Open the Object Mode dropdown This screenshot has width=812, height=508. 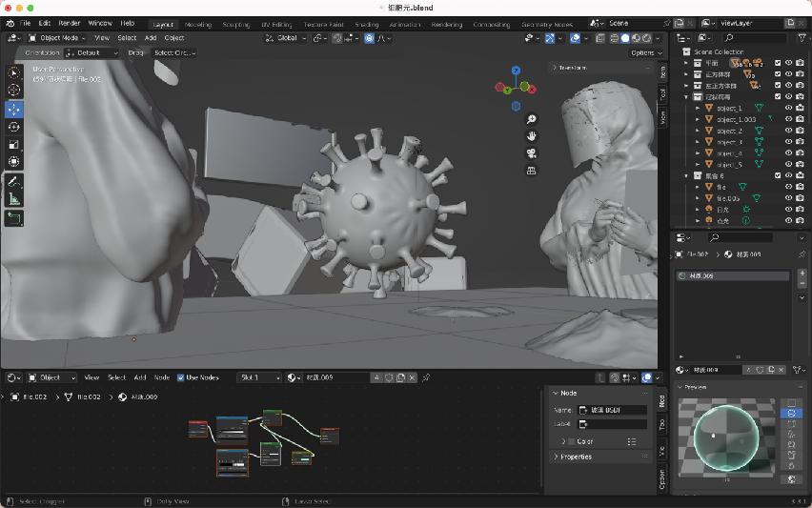pyautogui.click(x=57, y=38)
